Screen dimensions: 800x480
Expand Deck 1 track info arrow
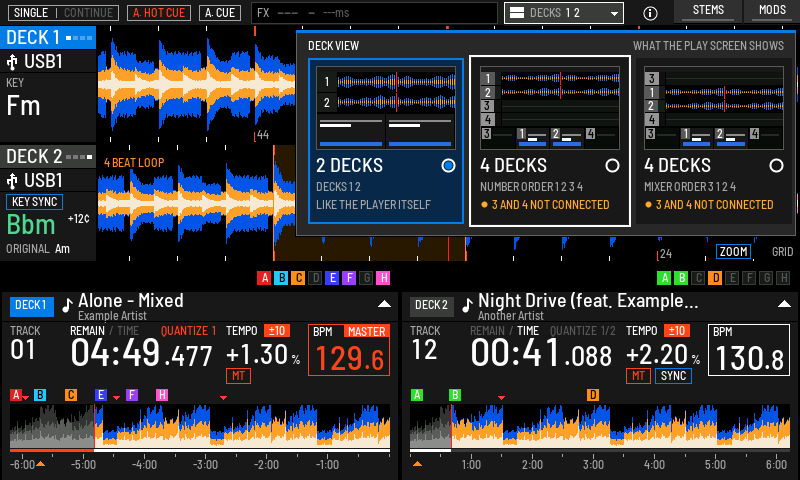tap(384, 304)
